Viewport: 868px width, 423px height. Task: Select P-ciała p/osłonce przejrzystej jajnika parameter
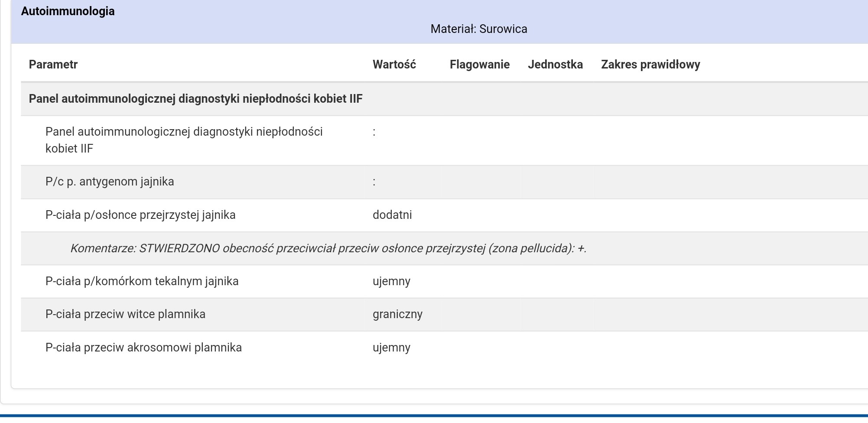[x=140, y=215]
